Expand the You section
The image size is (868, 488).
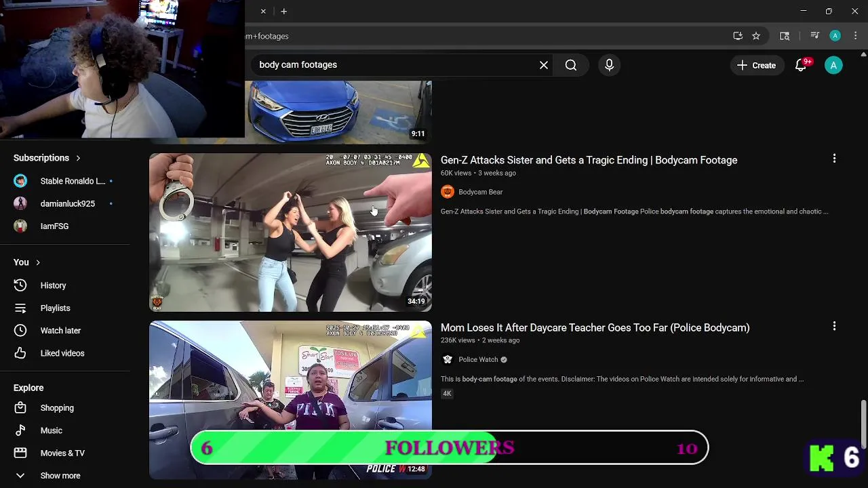[x=27, y=262]
